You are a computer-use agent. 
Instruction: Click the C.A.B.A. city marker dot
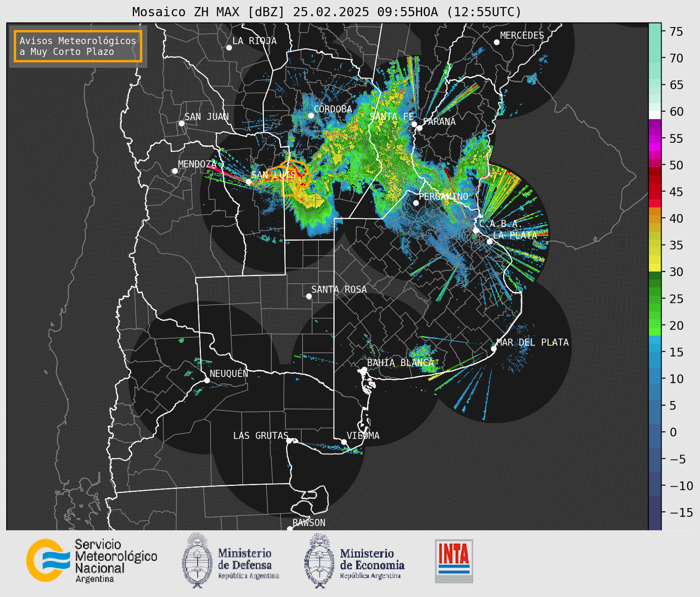(476, 230)
